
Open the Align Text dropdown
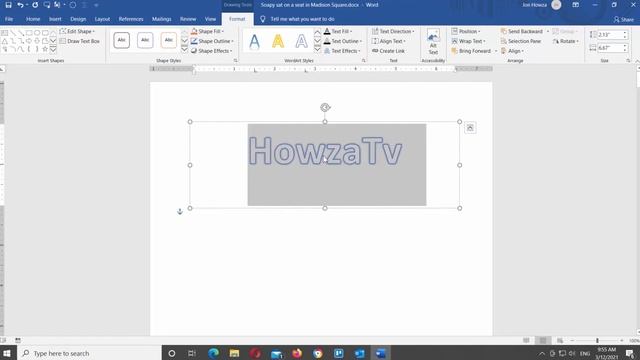[x=389, y=41]
